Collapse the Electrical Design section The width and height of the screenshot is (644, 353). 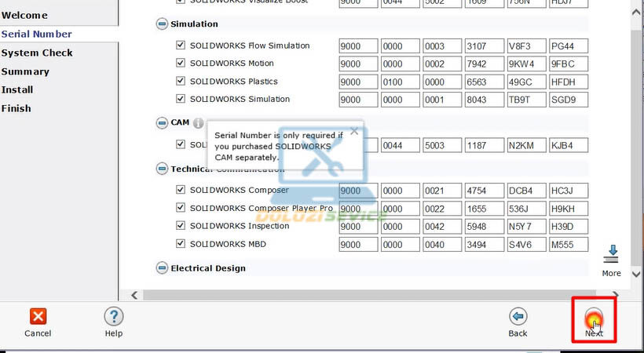point(162,268)
